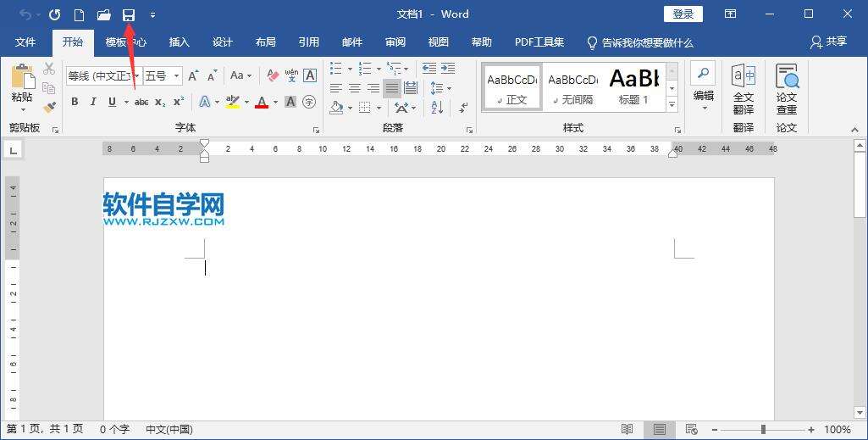Select the Format Painter brush icon
This screenshot has width=868, height=440.
[49, 108]
